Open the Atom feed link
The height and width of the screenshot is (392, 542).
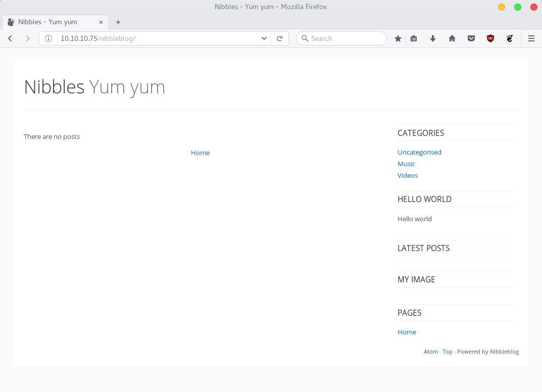pos(431,352)
